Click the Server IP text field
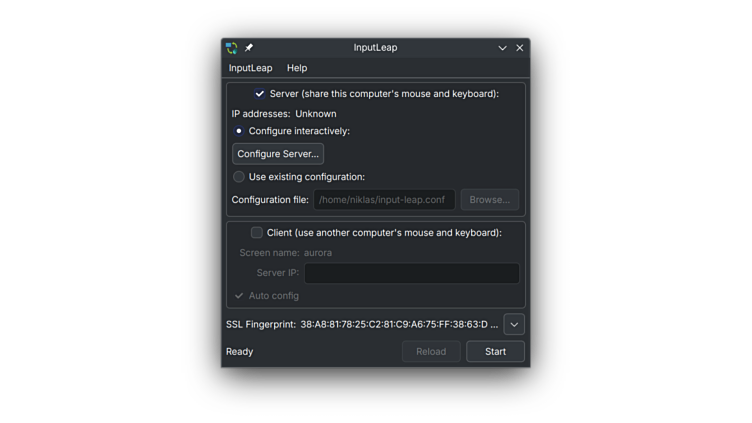Viewport: 752px width, 423px height. pyautogui.click(x=412, y=273)
